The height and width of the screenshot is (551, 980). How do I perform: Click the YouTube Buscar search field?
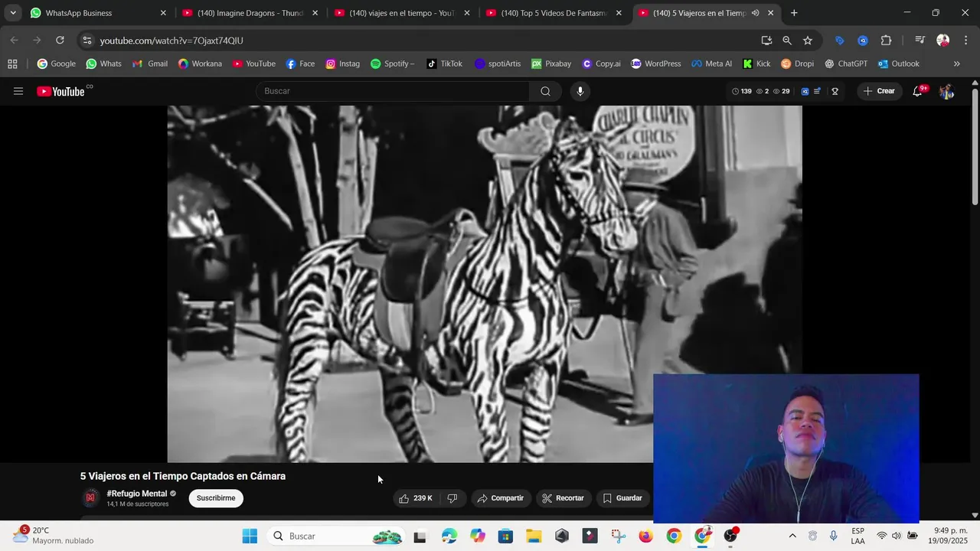(x=392, y=91)
